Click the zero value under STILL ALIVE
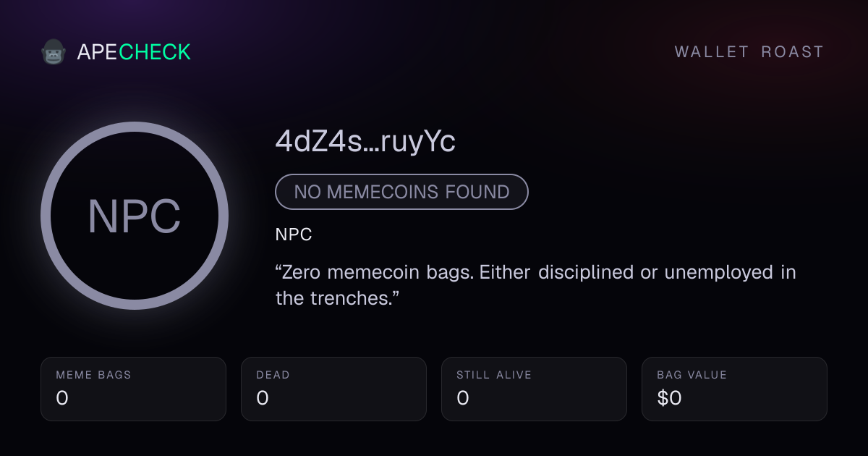Image resolution: width=868 pixels, height=456 pixels. (x=463, y=398)
